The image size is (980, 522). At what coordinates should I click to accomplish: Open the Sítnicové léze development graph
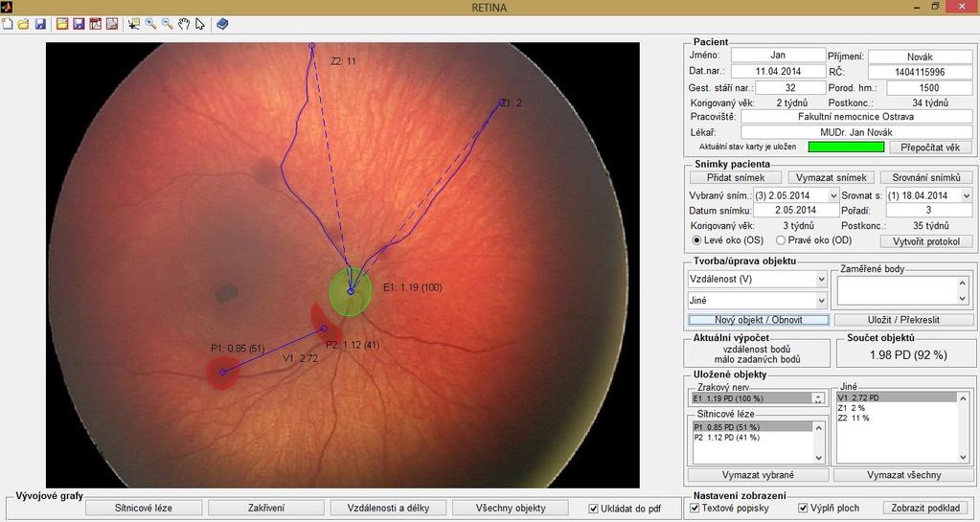(x=144, y=508)
